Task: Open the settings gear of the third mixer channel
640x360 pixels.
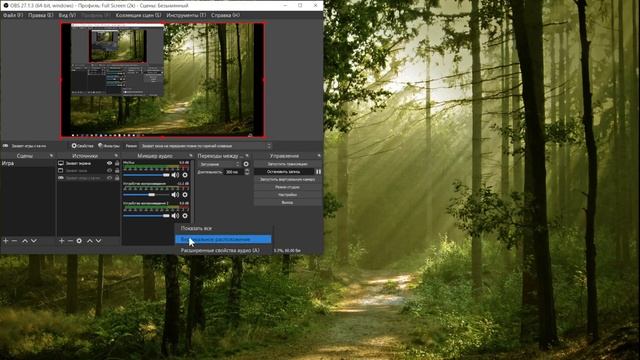Action: 185,216
